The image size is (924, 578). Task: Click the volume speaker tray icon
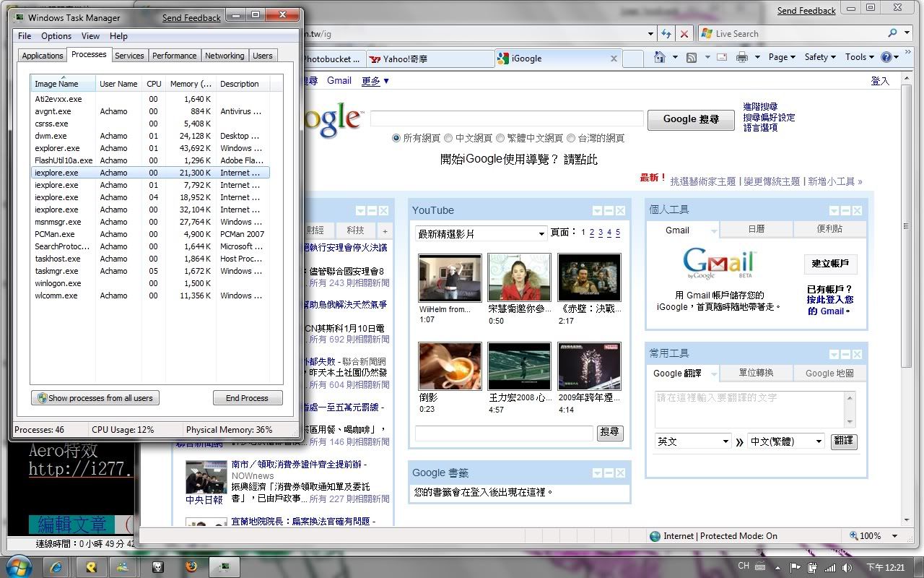[847, 567]
